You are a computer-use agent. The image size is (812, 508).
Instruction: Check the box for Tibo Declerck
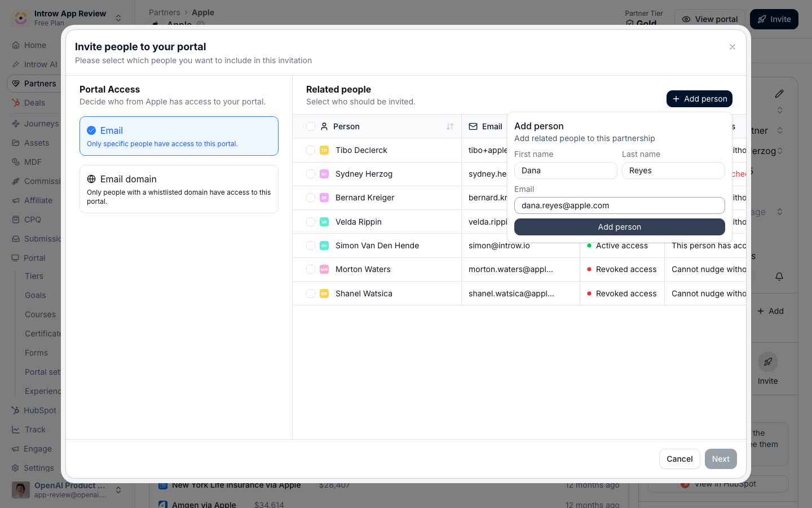point(311,150)
